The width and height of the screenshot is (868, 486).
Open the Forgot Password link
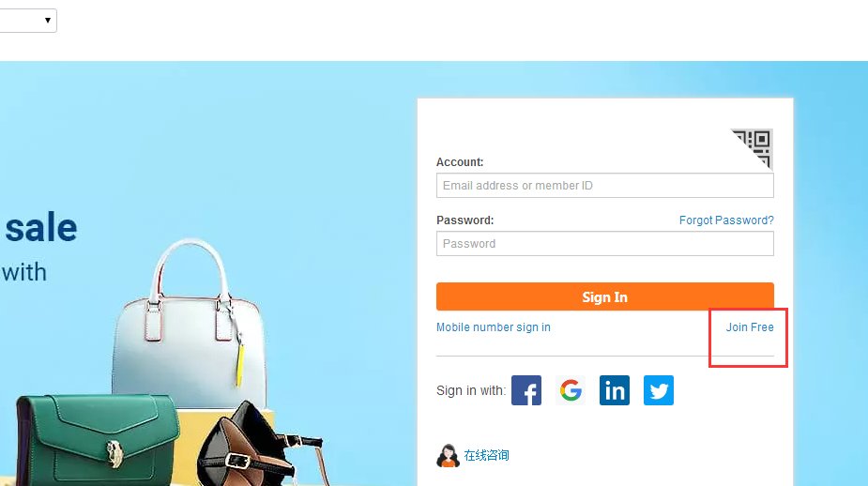(x=726, y=220)
